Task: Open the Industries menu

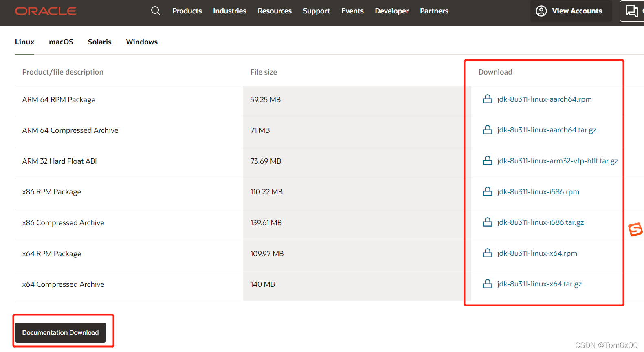Action: [x=230, y=11]
